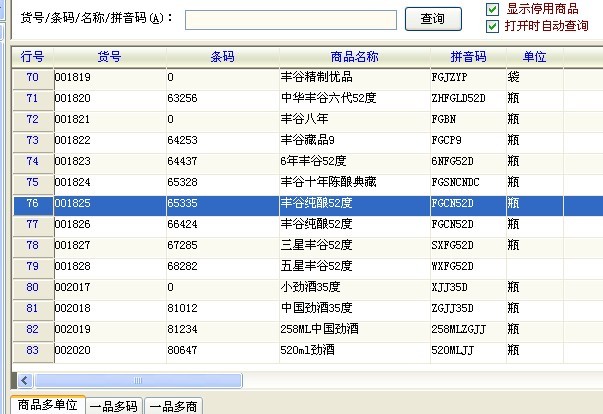Screen dimensions: 603x414
Task: Click barcode cell 81012
Action: coord(182,308)
